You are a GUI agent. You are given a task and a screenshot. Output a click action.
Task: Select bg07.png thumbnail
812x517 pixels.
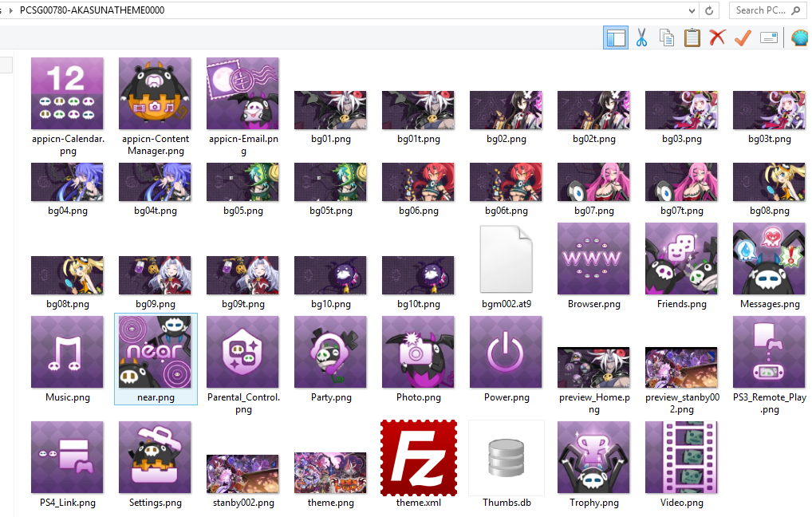pos(593,183)
